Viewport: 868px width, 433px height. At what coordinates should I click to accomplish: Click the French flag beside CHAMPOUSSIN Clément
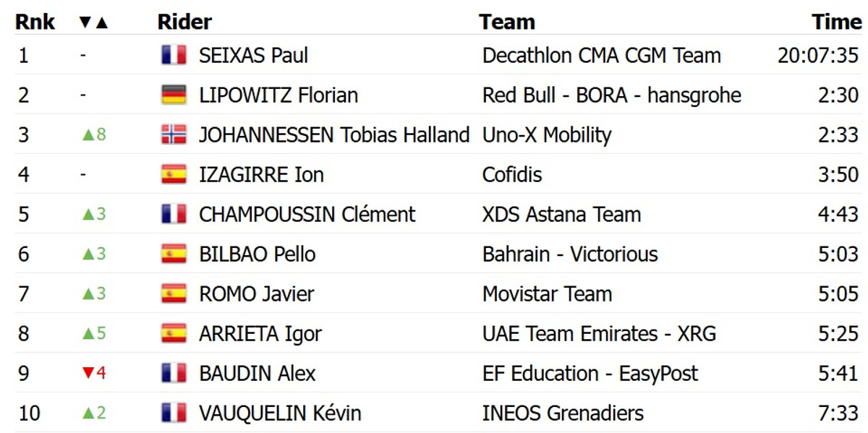click(x=174, y=215)
